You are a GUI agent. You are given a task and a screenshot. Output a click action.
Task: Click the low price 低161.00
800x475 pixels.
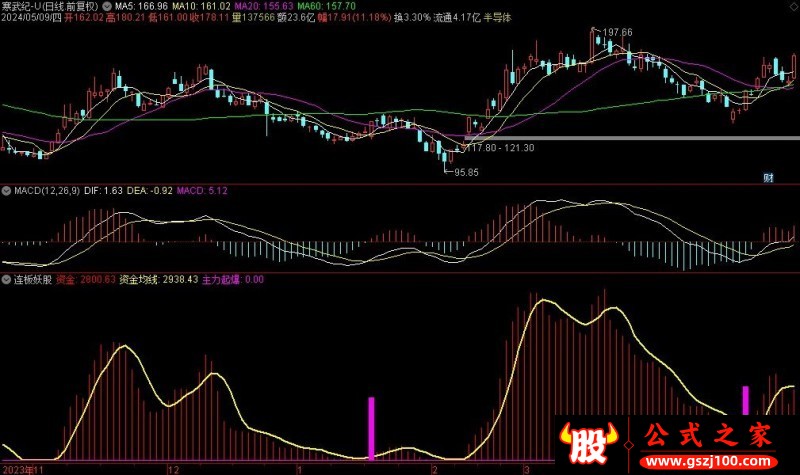[x=168, y=17]
